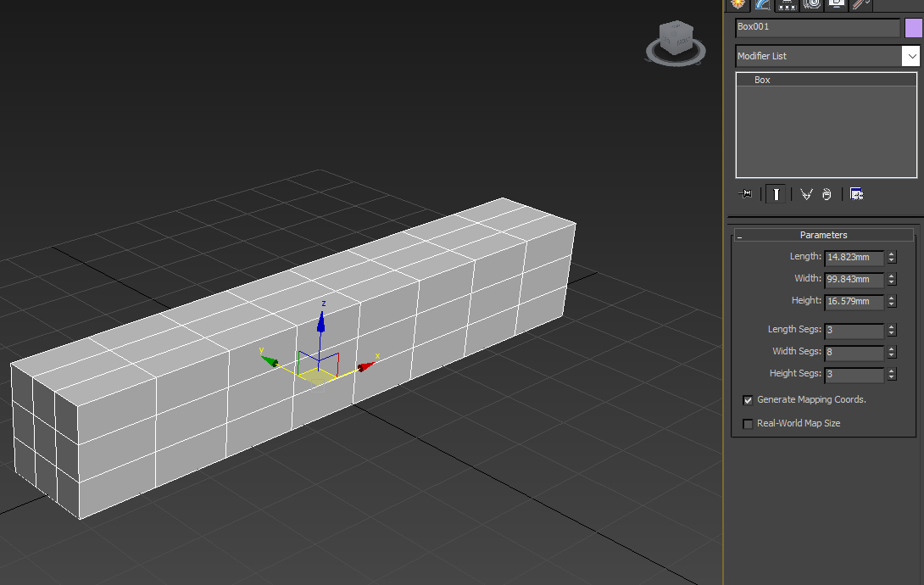The height and width of the screenshot is (585, 924).
Task: Click the Length value field
Action: coord(854,258)
